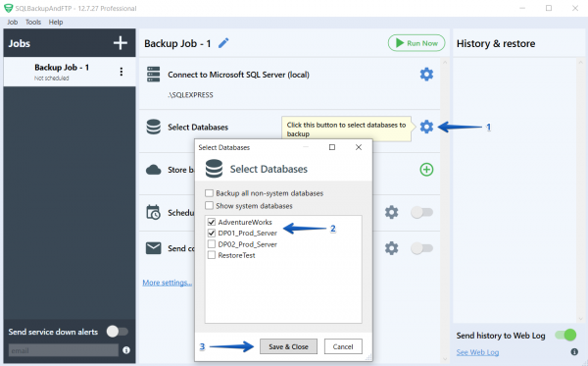Screen dimensions: 588x366
Task: Rename Backup Job - 1 with pencil icon
Action: click(223, 43)
